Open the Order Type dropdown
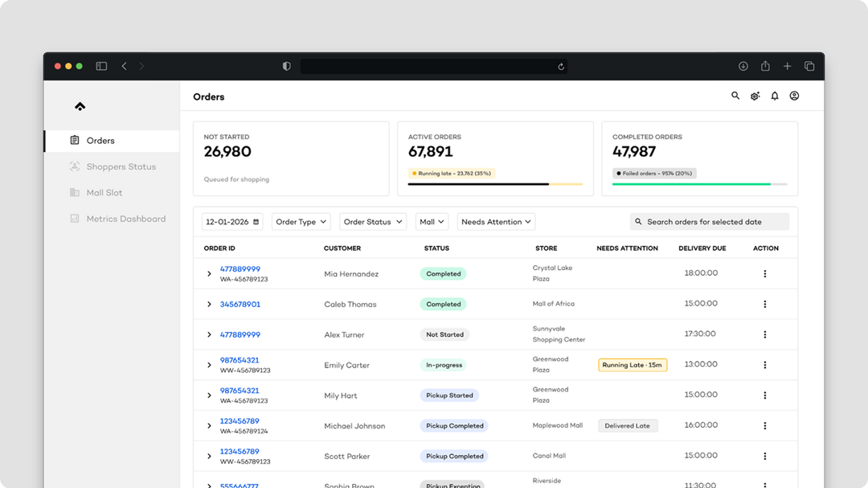Viewport: 868px width, 488px height. coord(301,222)
